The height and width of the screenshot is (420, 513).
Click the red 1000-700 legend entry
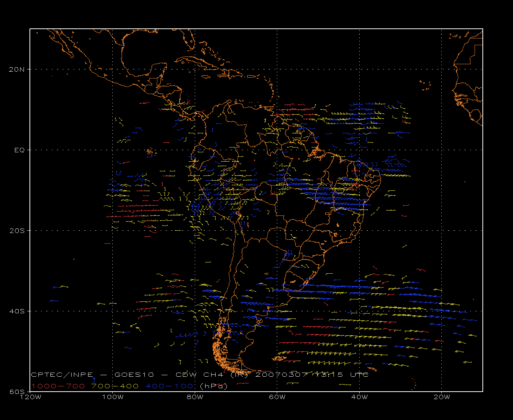coord(58,386)
